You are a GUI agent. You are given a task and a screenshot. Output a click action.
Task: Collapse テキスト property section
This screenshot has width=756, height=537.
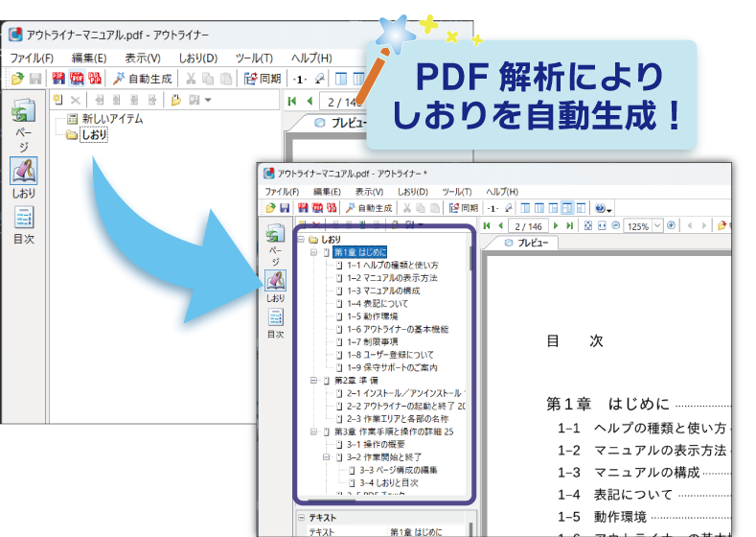(301, 518)
